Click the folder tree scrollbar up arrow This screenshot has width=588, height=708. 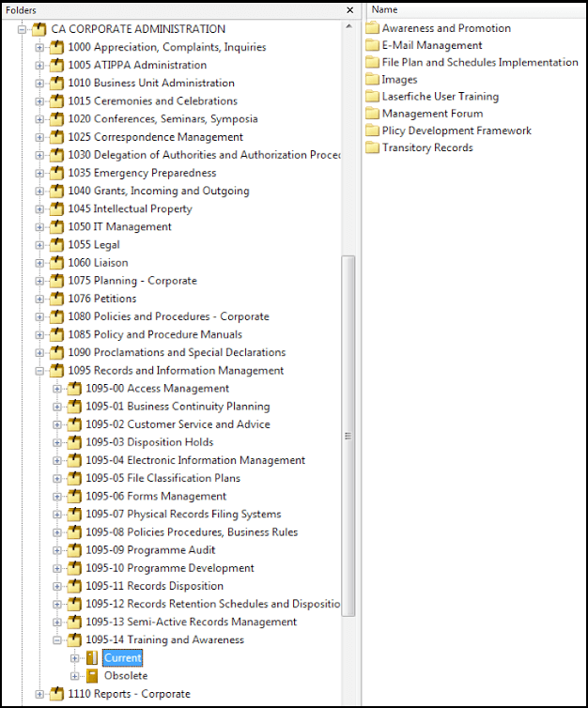[x=348, y=26]
